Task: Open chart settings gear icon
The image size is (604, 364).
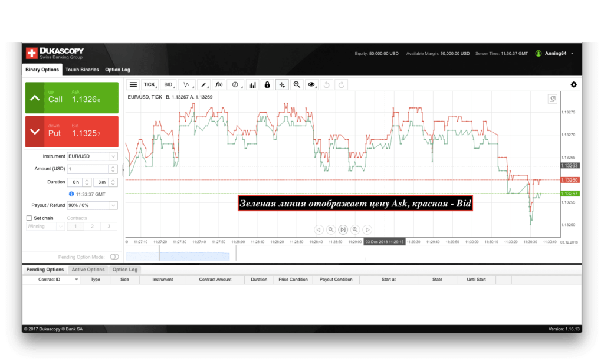Action: coord(573,84)
